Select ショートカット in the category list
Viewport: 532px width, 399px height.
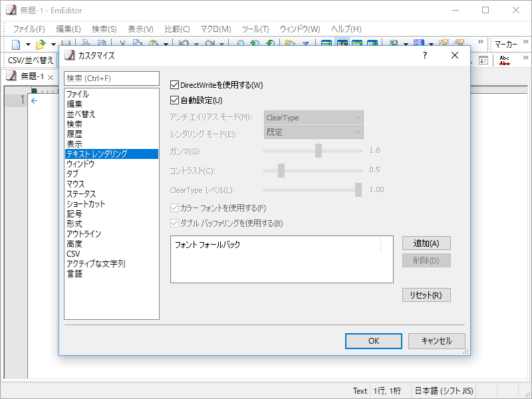(x=112, y=204)
